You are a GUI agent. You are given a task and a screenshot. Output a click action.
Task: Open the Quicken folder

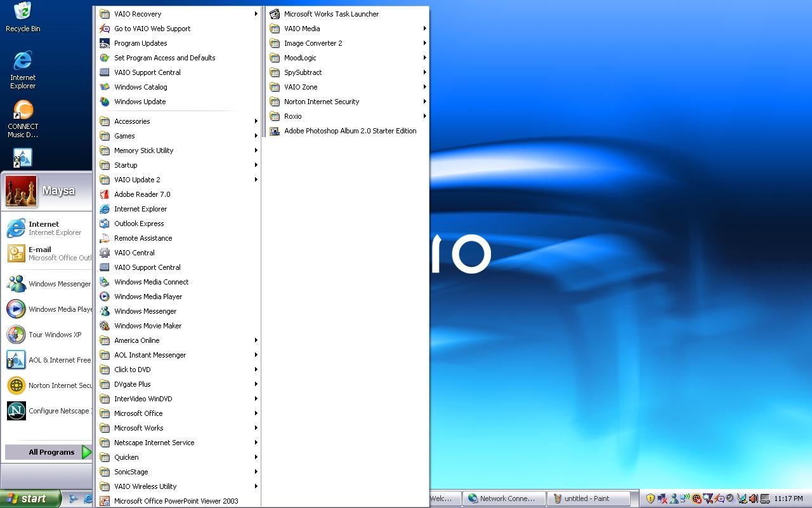178,457
